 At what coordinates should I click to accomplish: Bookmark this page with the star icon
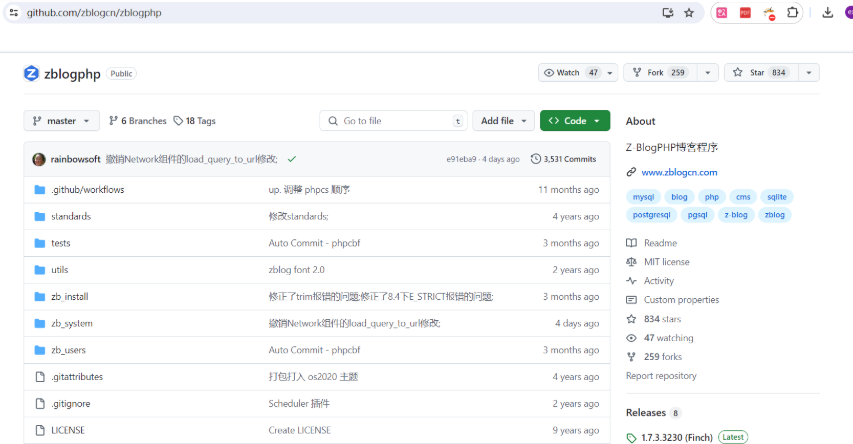[x=688, y=13]
